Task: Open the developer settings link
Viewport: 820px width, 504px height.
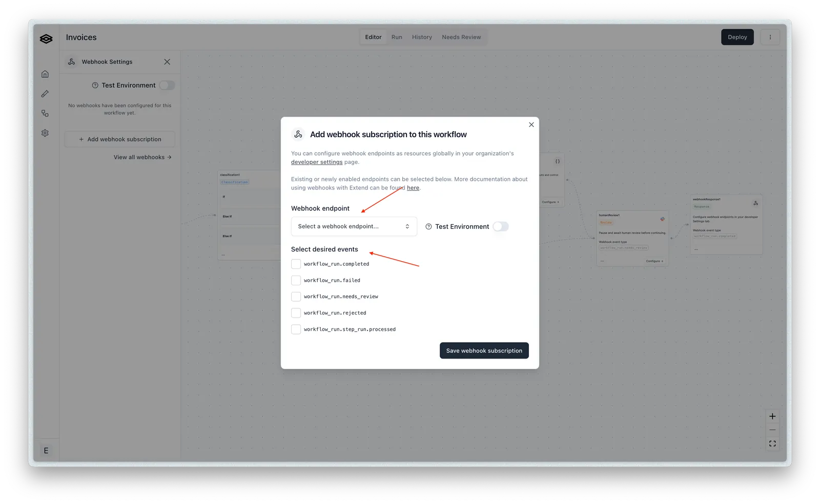Action: tap(317, 162)
